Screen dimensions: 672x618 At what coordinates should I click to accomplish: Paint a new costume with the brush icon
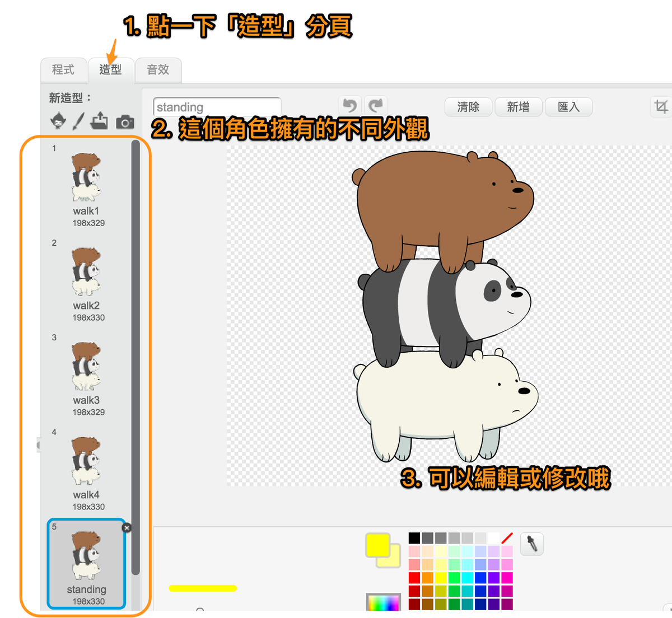point(78,121)
